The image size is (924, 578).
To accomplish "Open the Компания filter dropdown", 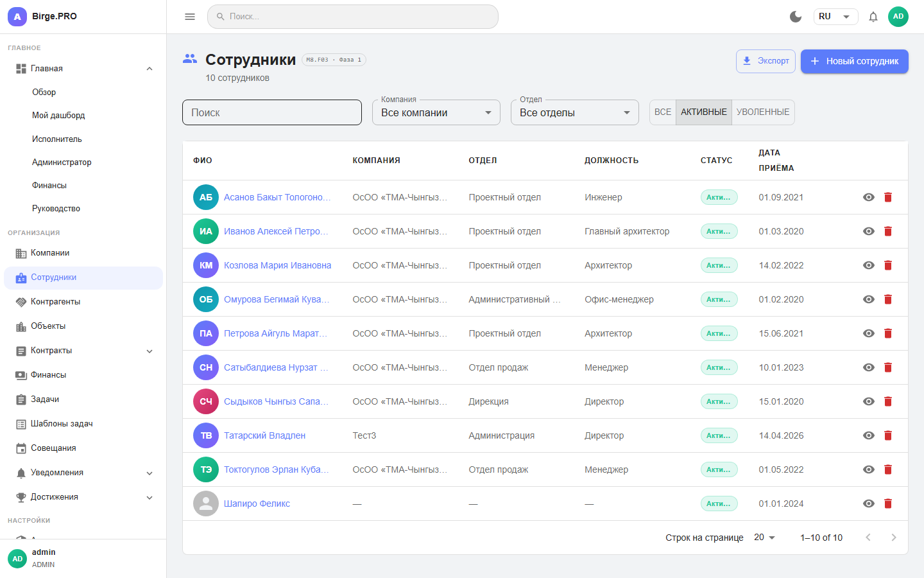I will 436,113.
